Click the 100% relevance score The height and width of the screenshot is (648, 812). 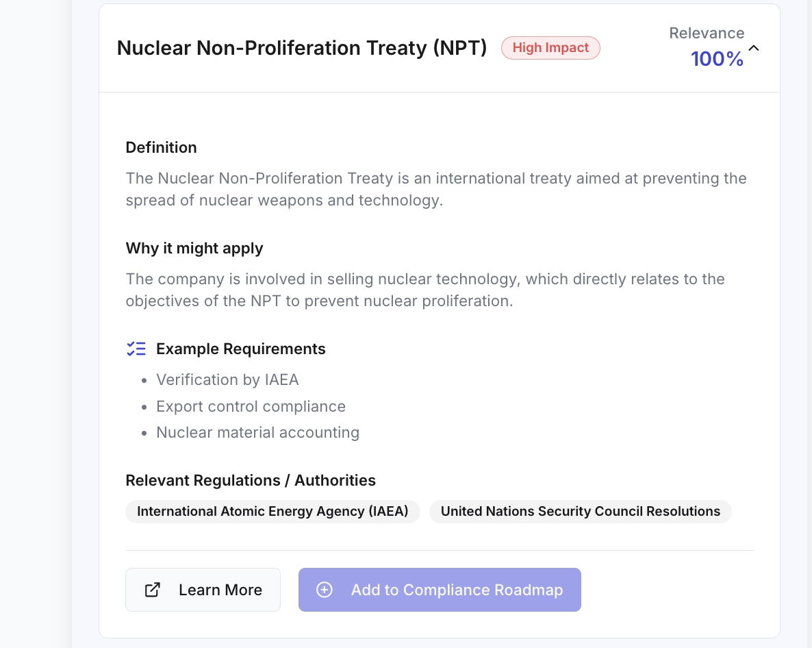[717, 59]
